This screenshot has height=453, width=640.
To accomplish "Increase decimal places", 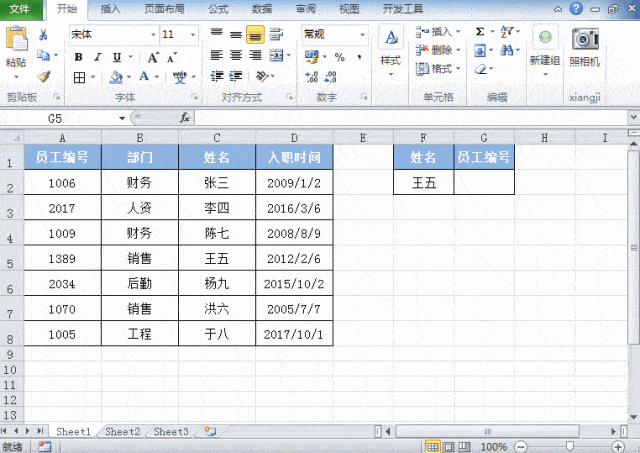I will [x=311, y=77].
